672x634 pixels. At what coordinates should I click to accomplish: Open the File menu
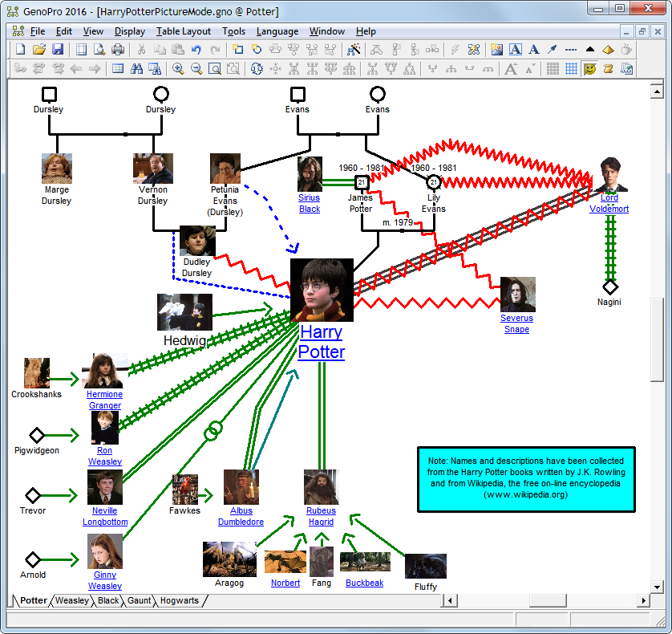pos(37,31)
